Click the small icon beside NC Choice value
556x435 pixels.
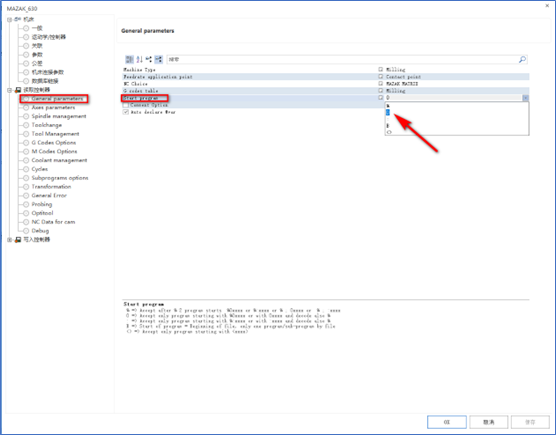coord(380,84)
